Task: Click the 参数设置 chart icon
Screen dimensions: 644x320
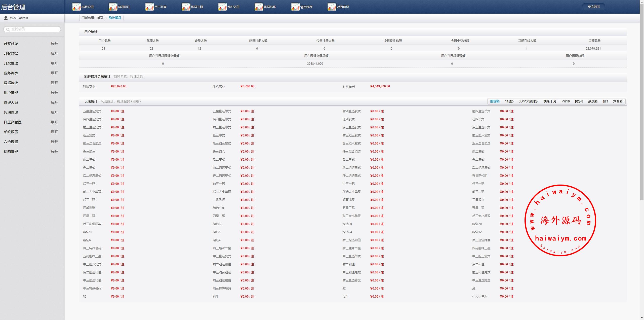Action: [x=76, y=7]
